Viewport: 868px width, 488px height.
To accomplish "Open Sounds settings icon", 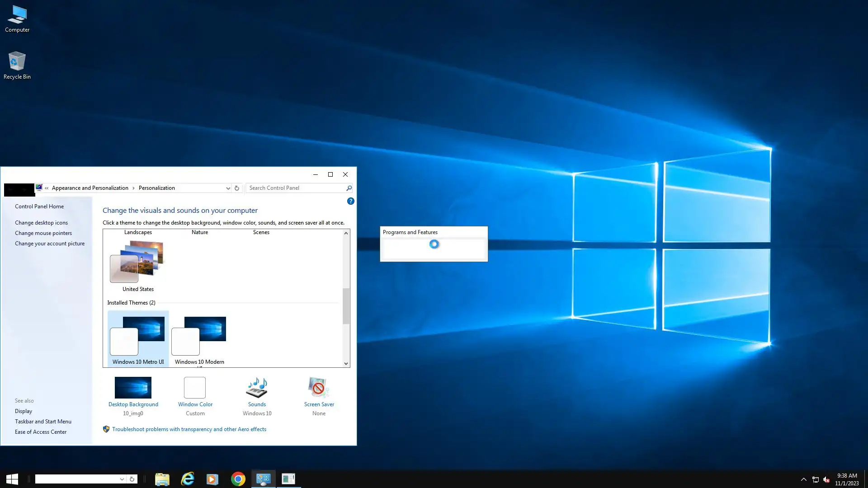I will [x=257, y=388].
